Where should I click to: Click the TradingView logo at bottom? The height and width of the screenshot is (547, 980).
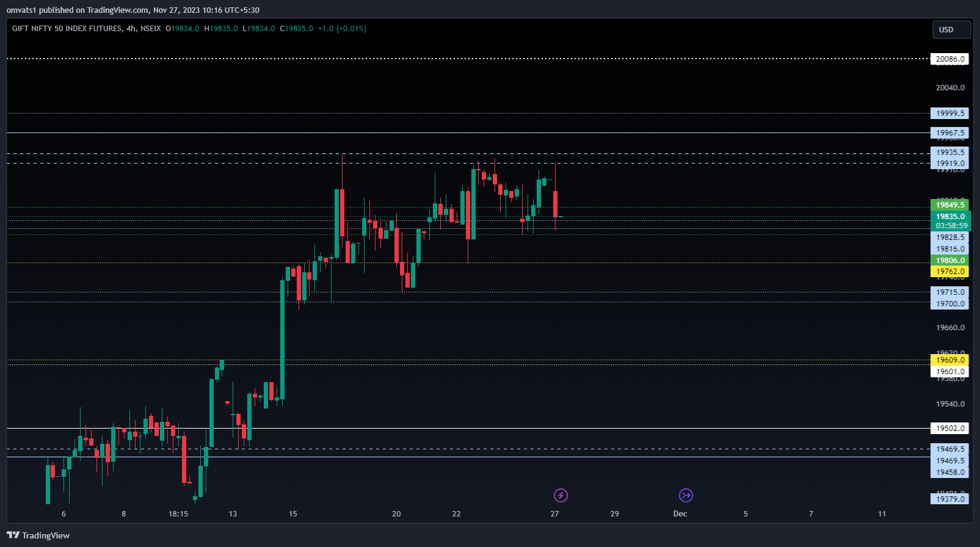tap(38, 535)
